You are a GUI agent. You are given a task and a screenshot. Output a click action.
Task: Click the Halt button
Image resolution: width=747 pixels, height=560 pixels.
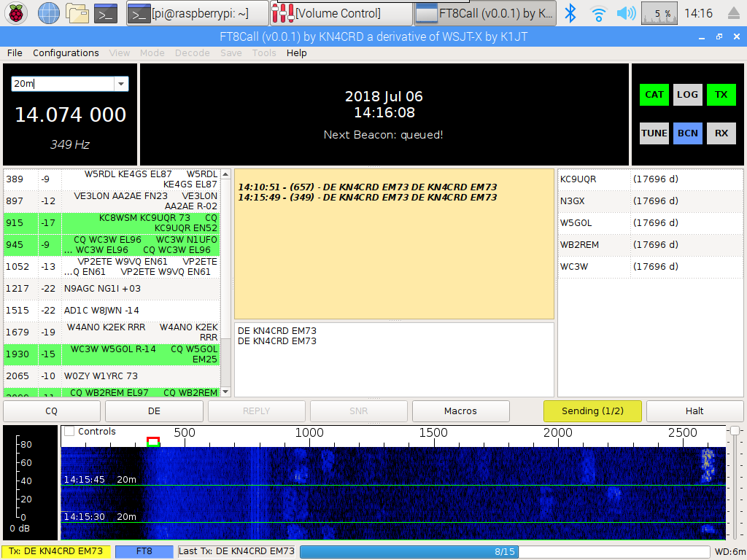pos(694,411)
